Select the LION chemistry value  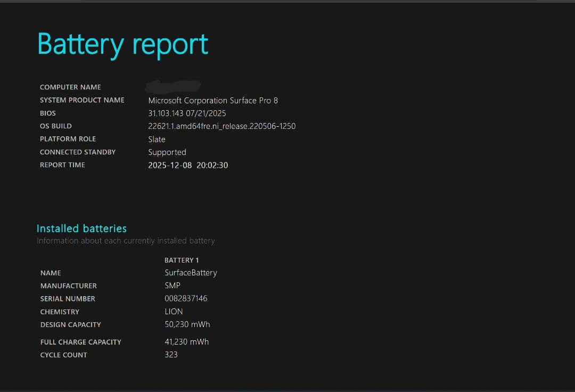click(174, 311)
